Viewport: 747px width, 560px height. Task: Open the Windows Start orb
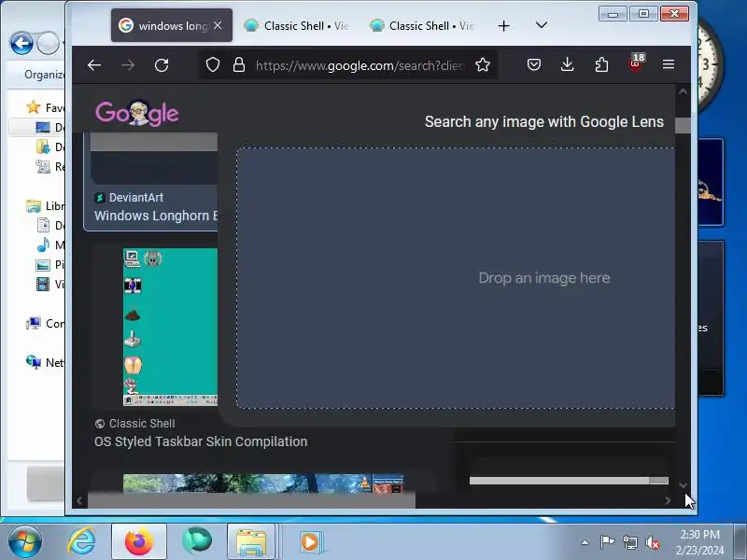pyautogui.click(x=24, y=541)
